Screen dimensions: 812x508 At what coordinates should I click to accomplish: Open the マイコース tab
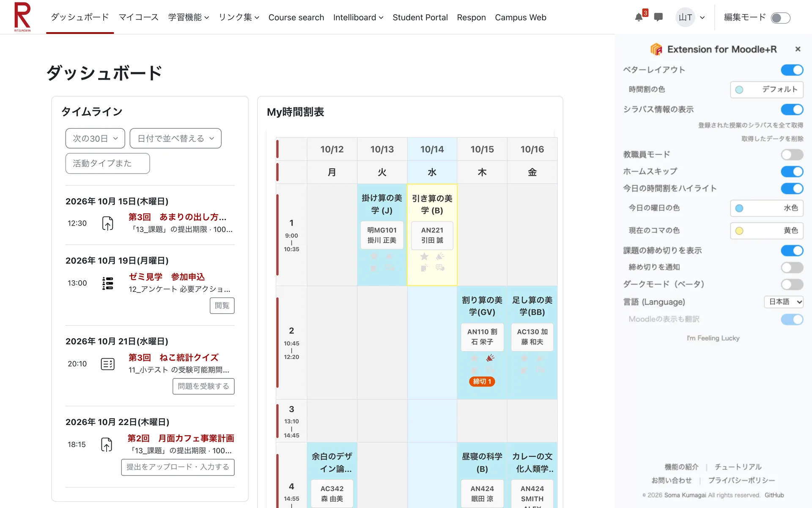point(138,17)
